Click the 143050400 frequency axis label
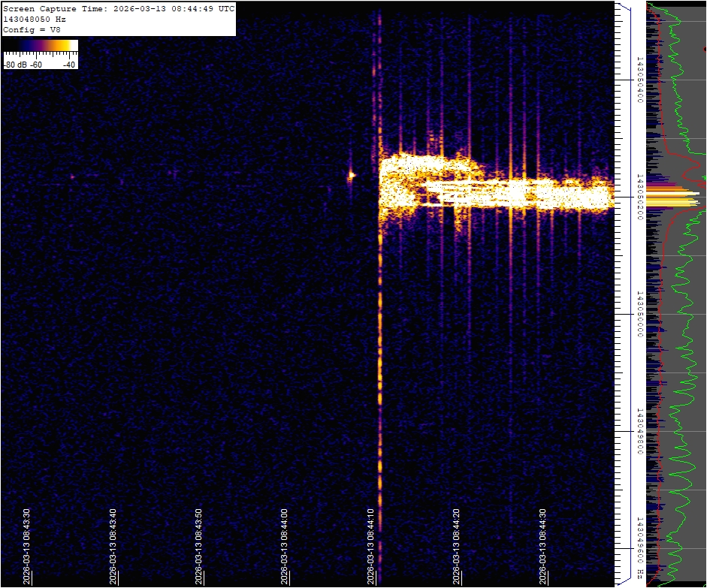Image resolution: width=707 pixels, height=588 pixels. point(640,80)
